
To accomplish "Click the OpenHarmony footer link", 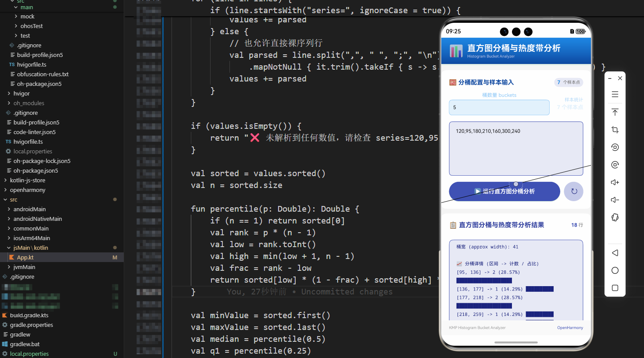I will (x=570, y=327).
